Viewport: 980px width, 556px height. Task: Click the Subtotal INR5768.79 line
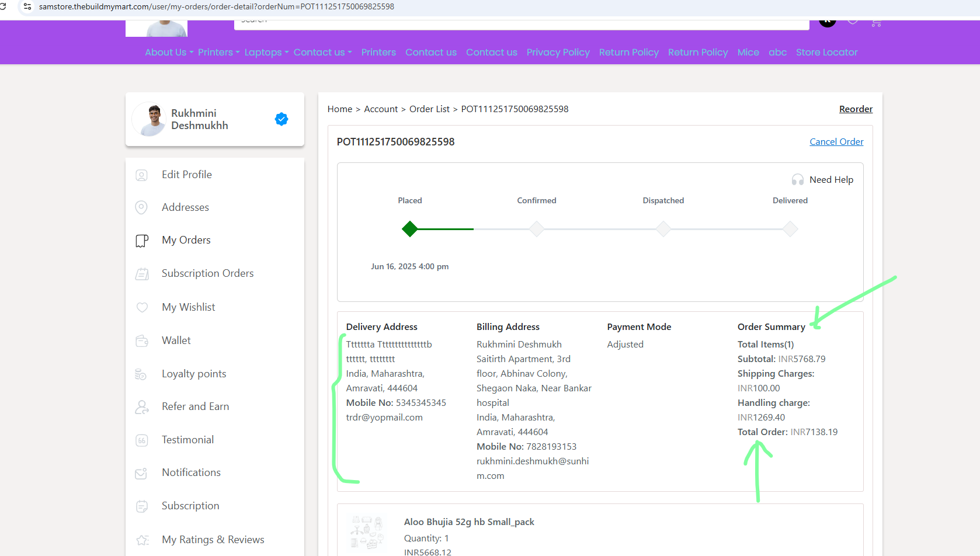(x=781, y=359)
